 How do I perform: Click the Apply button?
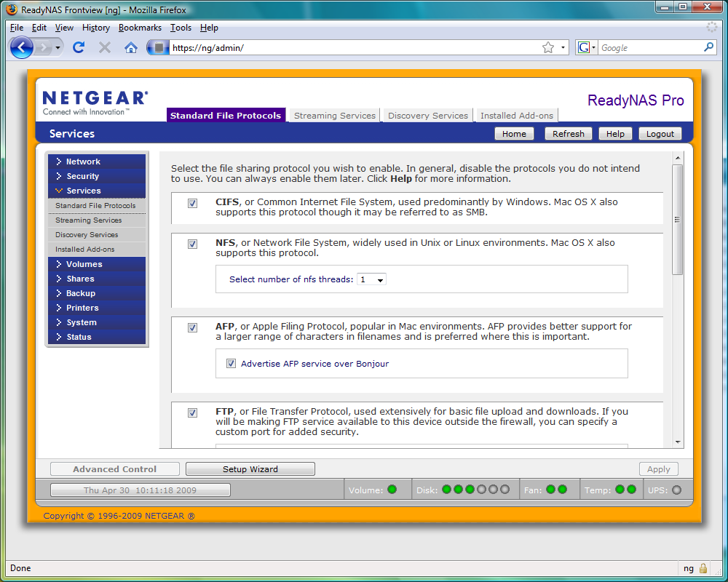[658, 469]
